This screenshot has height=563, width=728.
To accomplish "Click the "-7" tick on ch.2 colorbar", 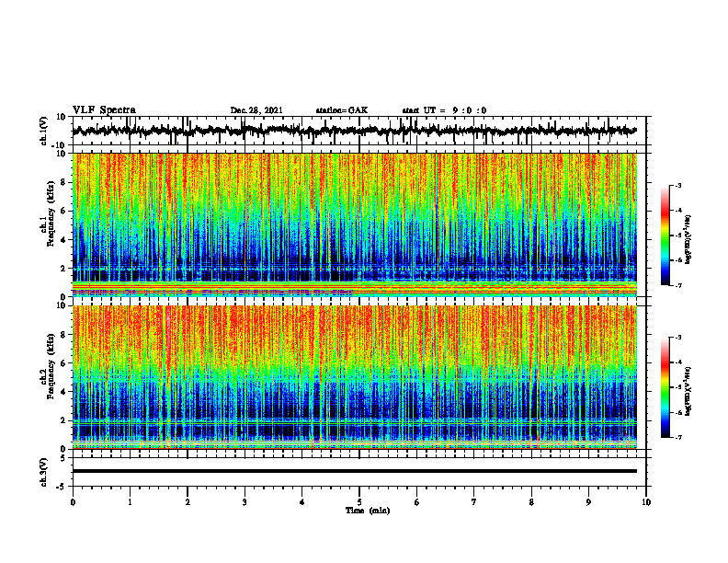I will pos(678,438).
